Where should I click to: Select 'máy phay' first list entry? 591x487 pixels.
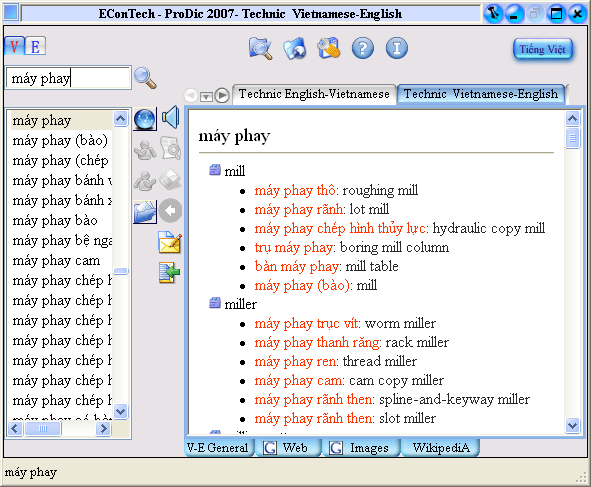[x=61, y=121]
